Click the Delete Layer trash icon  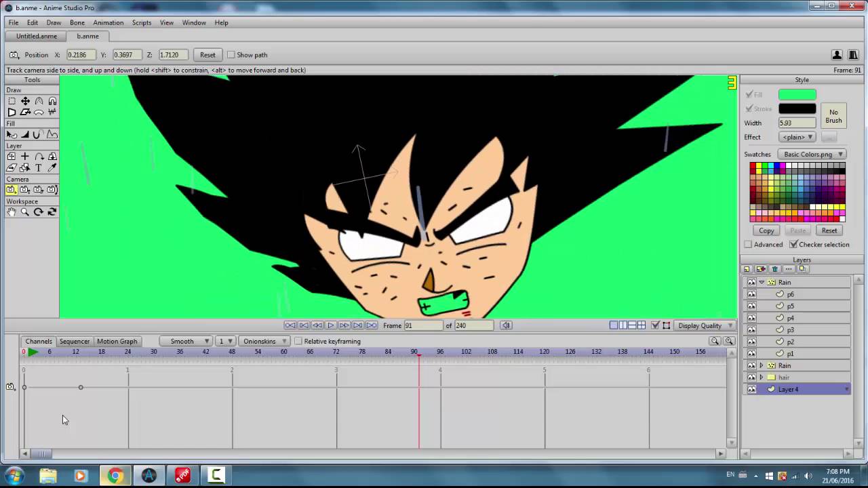[775, 269]
